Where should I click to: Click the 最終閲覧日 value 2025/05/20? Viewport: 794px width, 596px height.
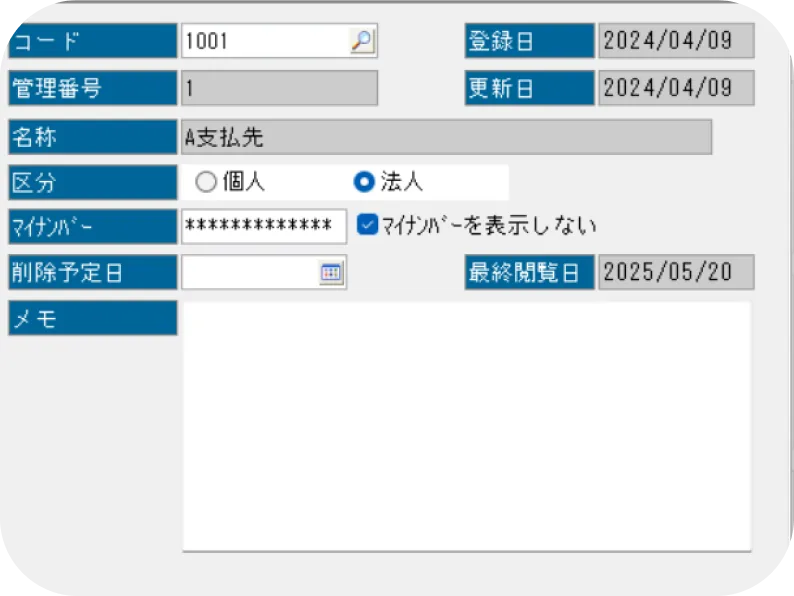(x=676, y=273)
